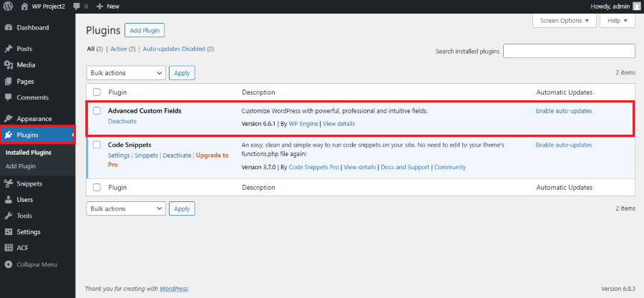The image size is (644, 298).
Task: Click the Dashboard icon in sidebar
Action: tap(9, 28)
